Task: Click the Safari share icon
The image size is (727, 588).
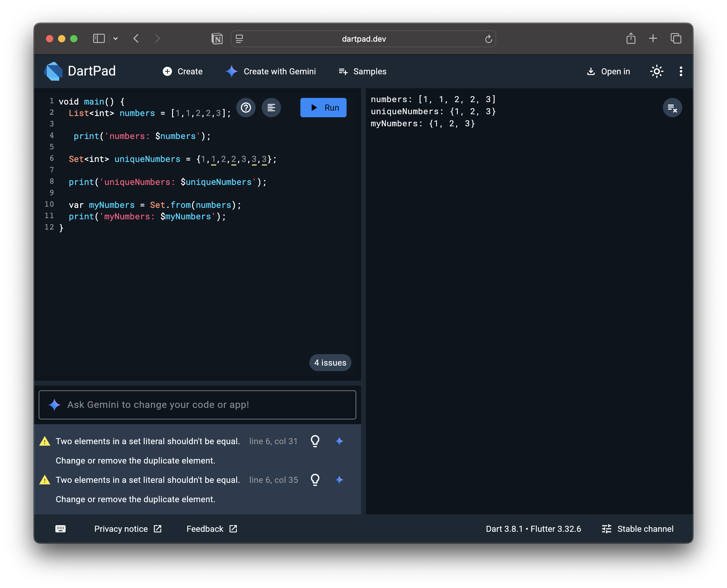Action: tap(631, 39)
